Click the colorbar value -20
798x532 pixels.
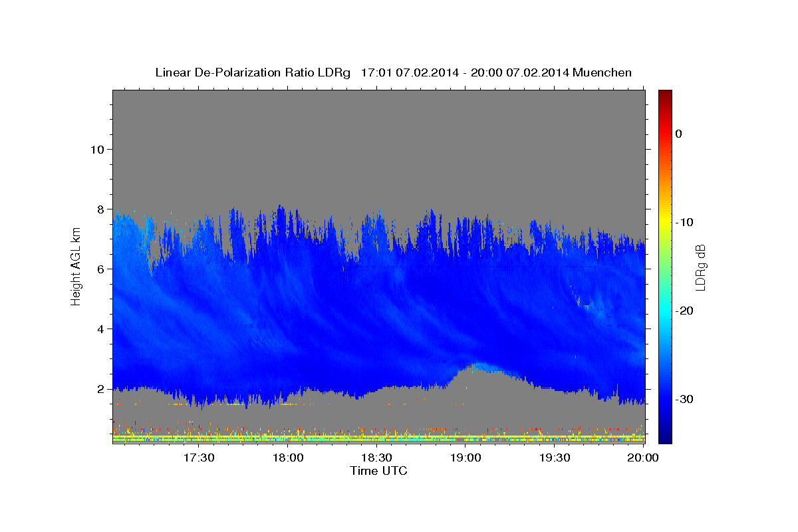pos(684,311)
